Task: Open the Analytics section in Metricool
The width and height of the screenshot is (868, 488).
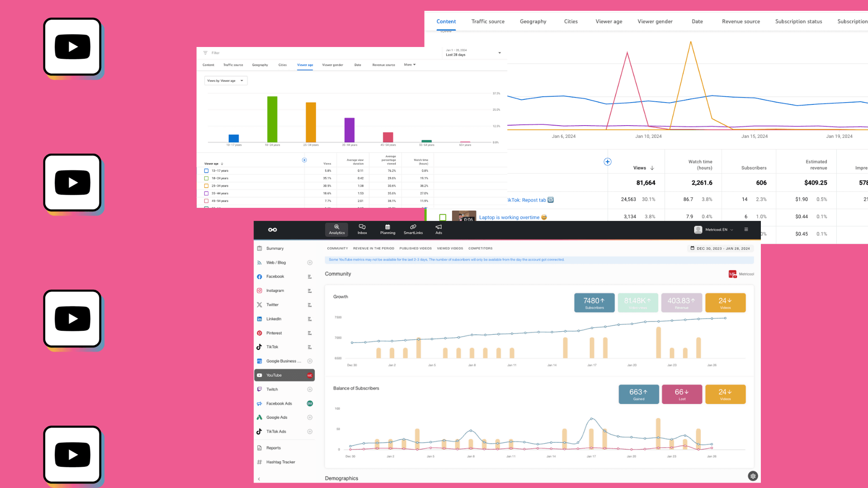Action: pos(336,230)
